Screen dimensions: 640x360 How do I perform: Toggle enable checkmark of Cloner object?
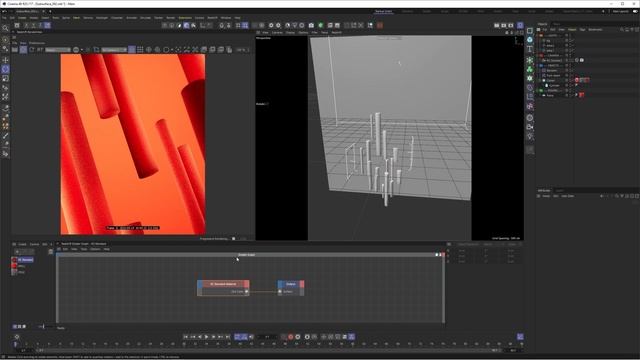tap(572, 80)
